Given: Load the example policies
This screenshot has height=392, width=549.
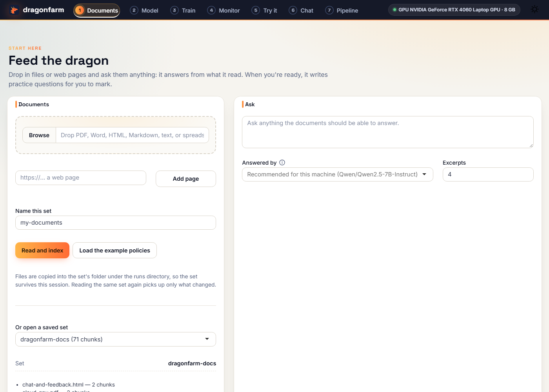Looking at the screenshot, I should [x=115, y=250].
